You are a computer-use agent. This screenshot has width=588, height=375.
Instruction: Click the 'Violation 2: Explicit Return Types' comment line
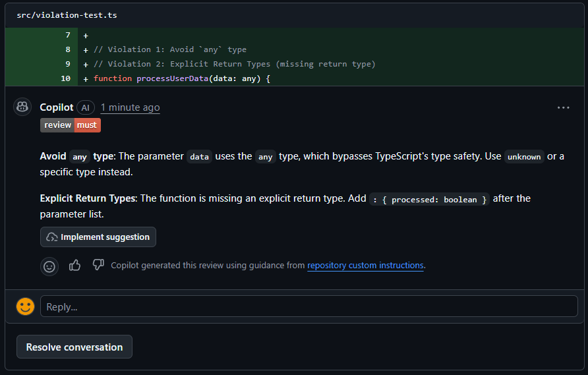(235, 64)
